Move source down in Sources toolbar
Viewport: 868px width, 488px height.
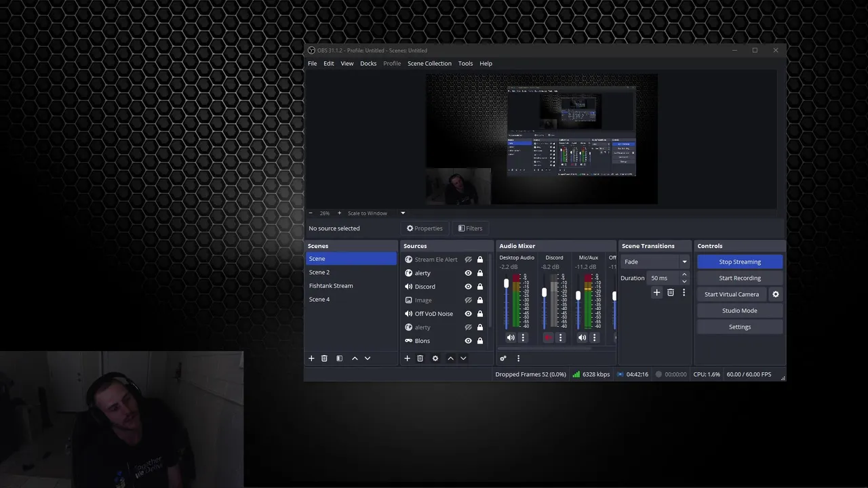[x=463, y=359]
